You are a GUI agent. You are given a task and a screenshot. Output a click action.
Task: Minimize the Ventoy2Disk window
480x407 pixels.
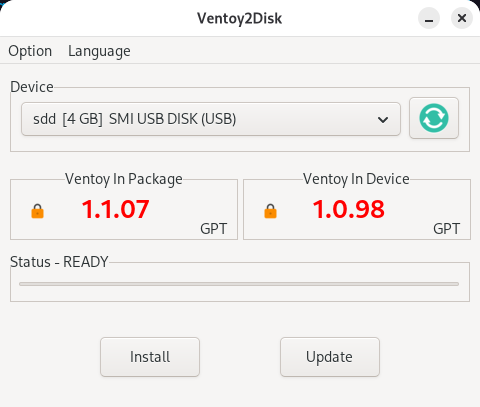click(429, 18)
